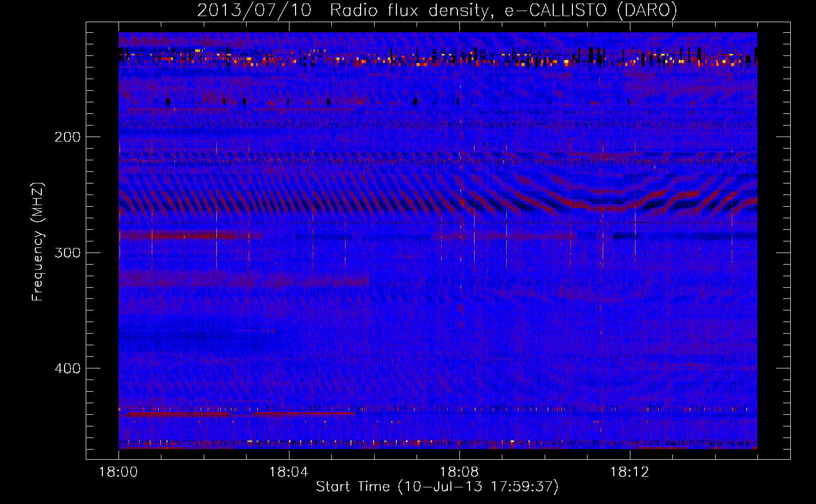Click the 300 frequency tick label
Screen dimensions: 816x504
coord(68,253)
